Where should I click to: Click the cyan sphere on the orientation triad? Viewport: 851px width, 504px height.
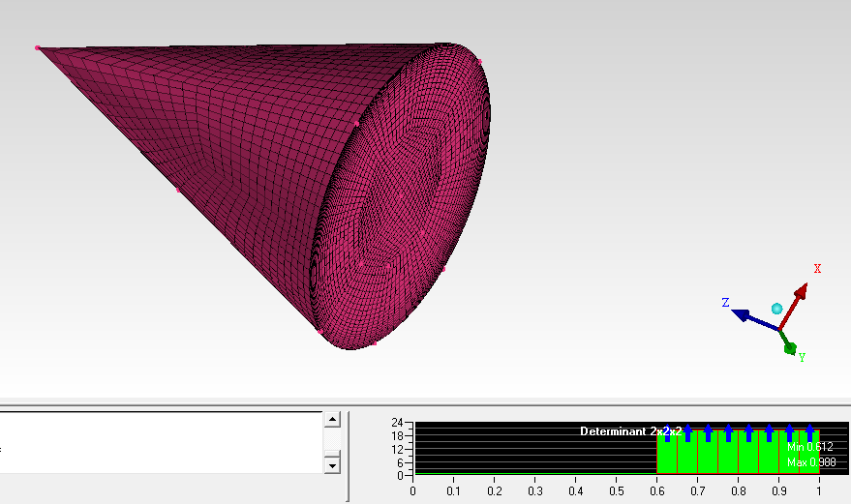point(776,309)
